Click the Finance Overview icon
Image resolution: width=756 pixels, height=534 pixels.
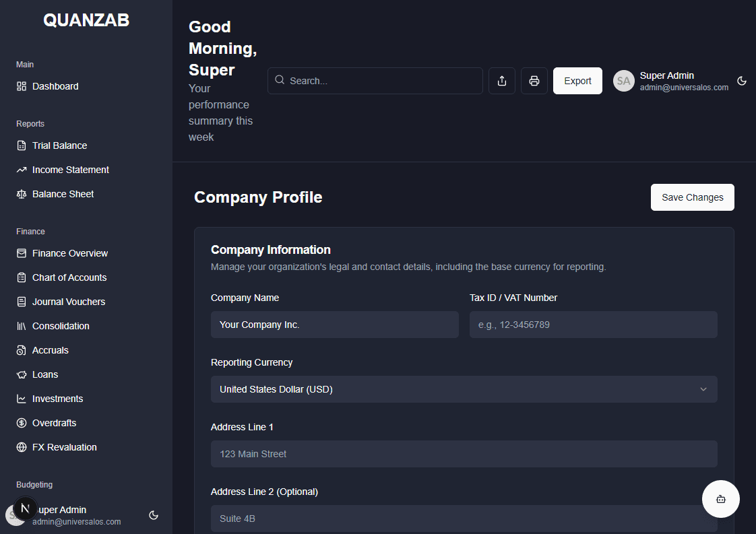pos(21,253)
